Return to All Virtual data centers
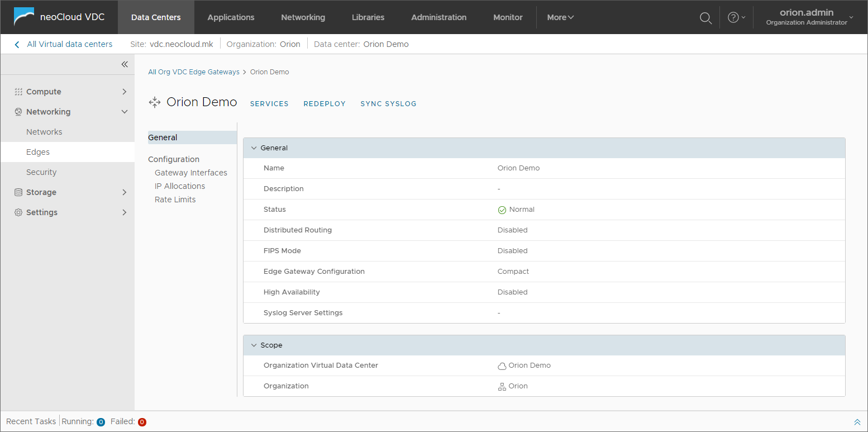Image resolution: width=868 pixels, height=432 pixels. coord(70,44)
